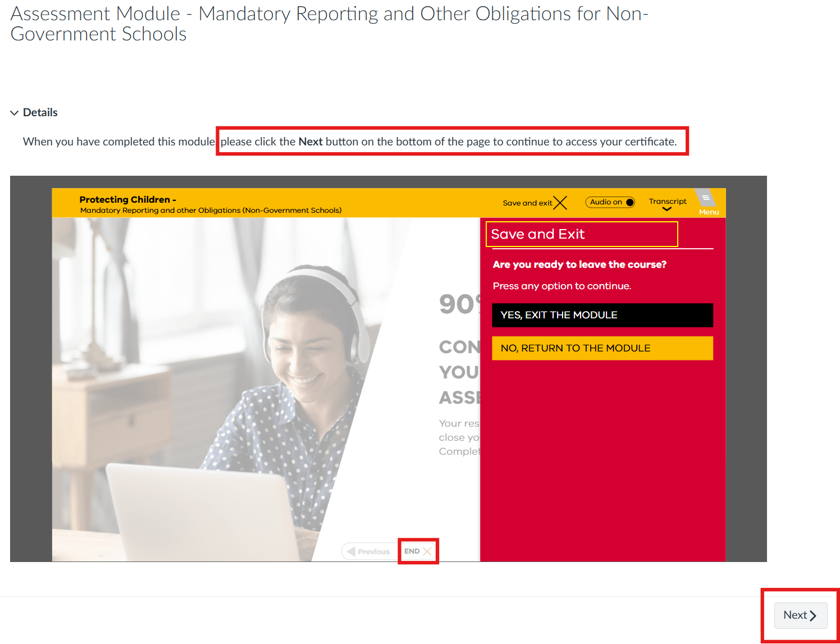Click the Mandatory Reporting subtitle in yellow header

click(x=211, y=211)
